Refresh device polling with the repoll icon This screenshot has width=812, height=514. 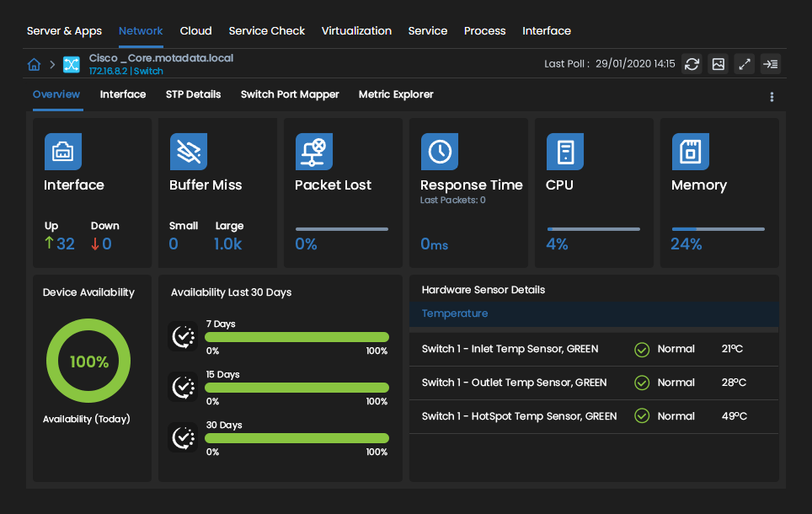tap(692, 64)
